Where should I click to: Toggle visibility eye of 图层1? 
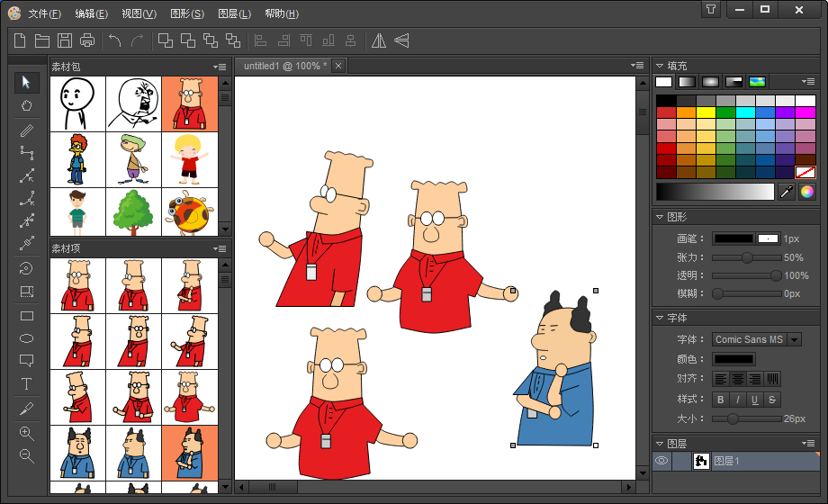(x=661, y=461)
